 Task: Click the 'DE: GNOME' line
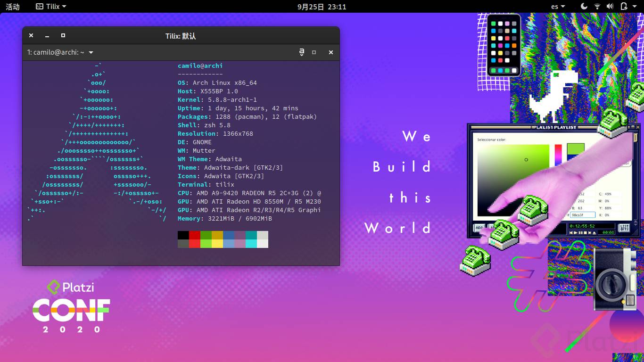point(195,142)
